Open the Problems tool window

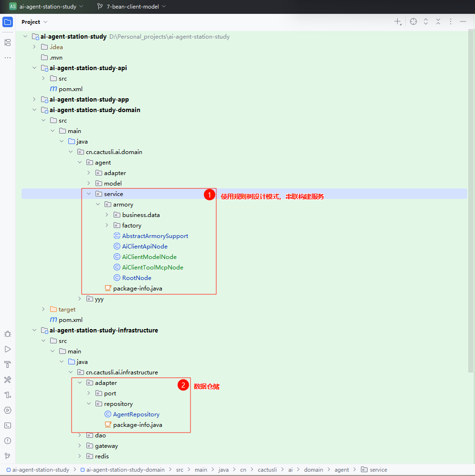tap(8, 441)
